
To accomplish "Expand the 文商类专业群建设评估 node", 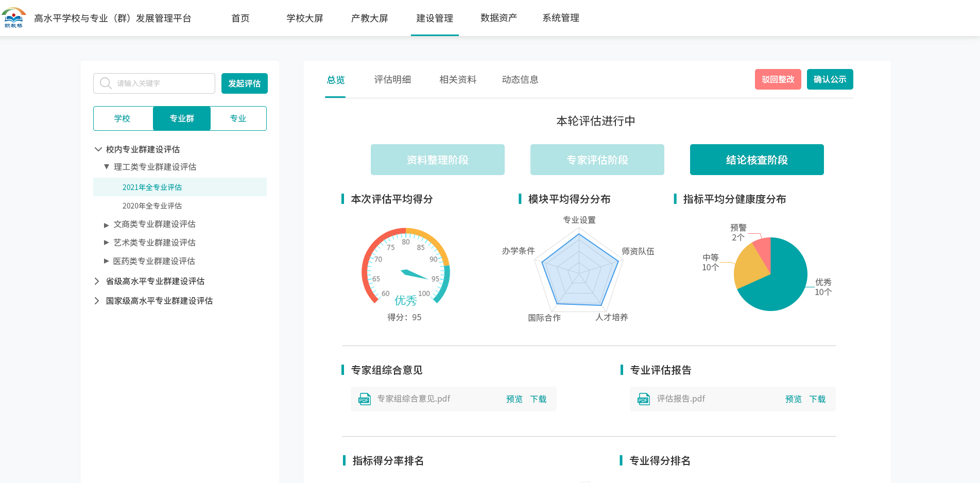I will [107, 225].
